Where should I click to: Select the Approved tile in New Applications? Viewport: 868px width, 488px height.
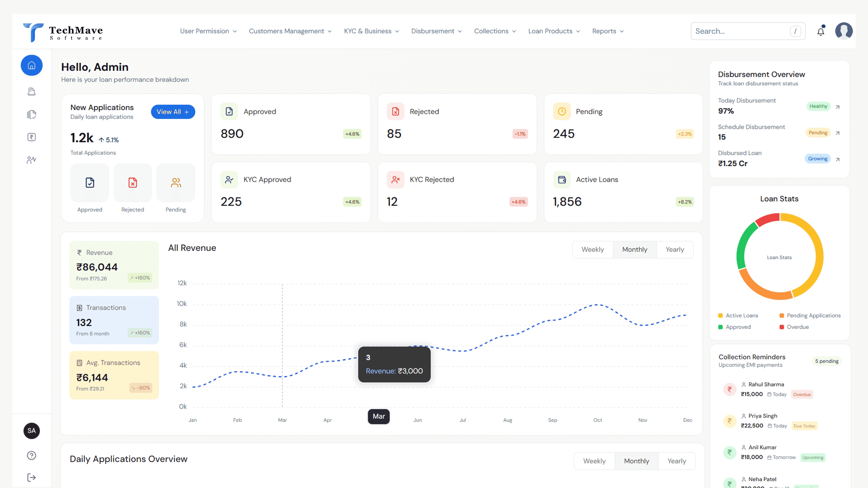click(x=90, y=183)
